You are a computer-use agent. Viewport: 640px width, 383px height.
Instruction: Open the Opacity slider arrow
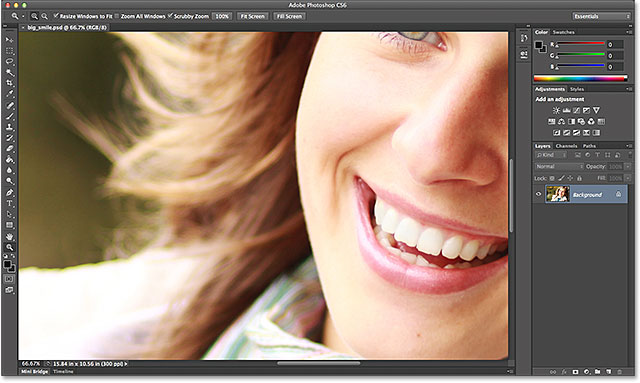coord(627,167)
